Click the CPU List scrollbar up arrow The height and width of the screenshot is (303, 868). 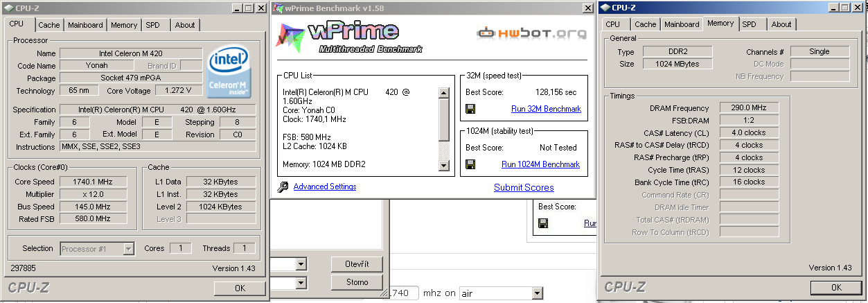(443, 93)
